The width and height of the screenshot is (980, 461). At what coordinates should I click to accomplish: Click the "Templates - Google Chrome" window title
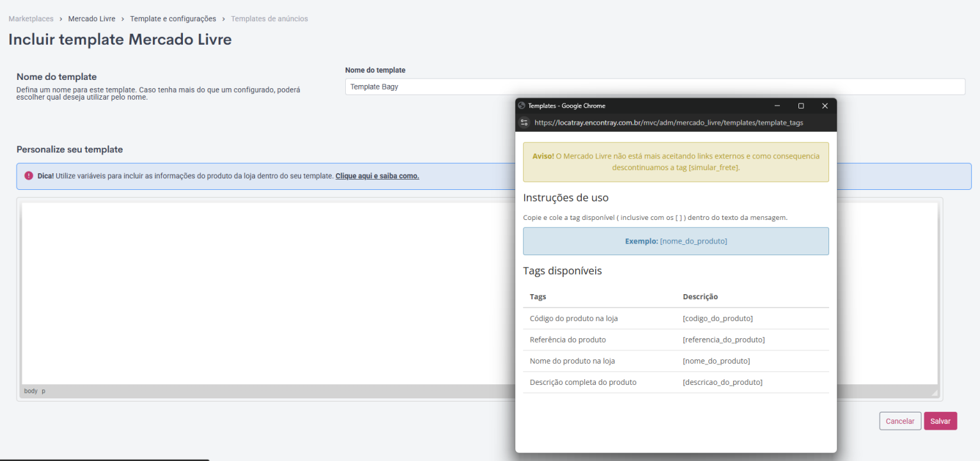coord(566,106)
